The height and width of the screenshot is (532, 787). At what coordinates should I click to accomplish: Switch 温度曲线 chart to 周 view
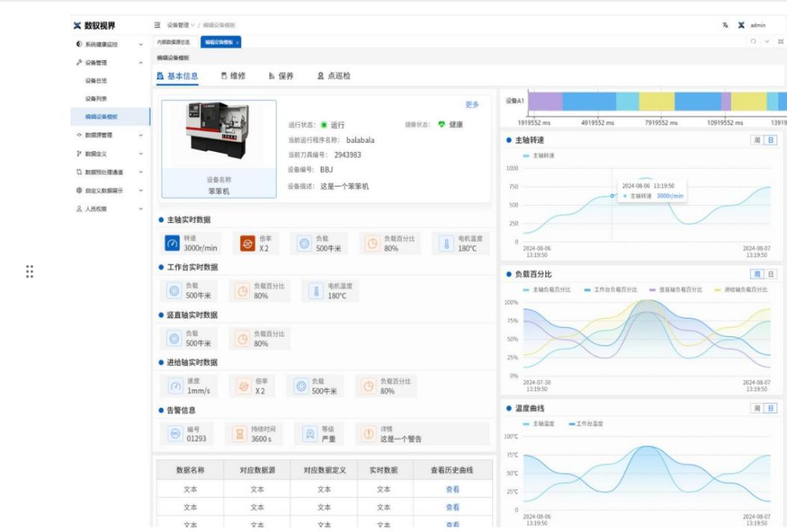pyautogui.click(x=757, y=409)
